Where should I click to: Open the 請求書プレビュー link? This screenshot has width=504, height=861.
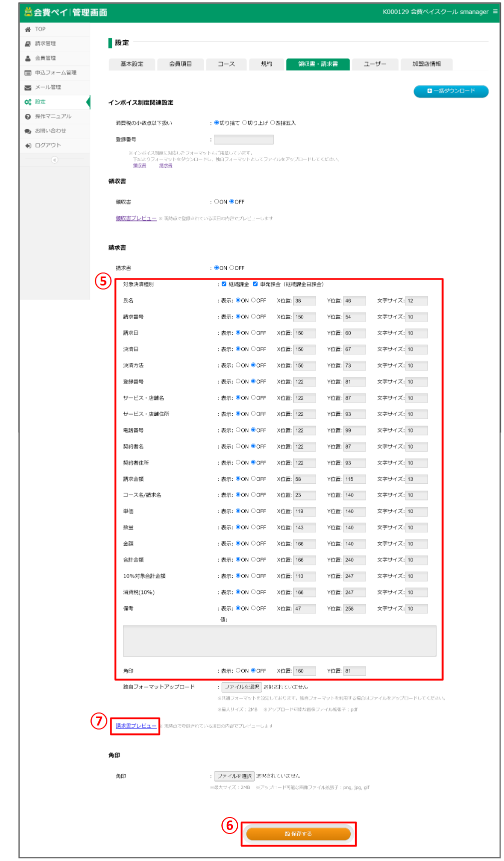click(x=136, y=726)
